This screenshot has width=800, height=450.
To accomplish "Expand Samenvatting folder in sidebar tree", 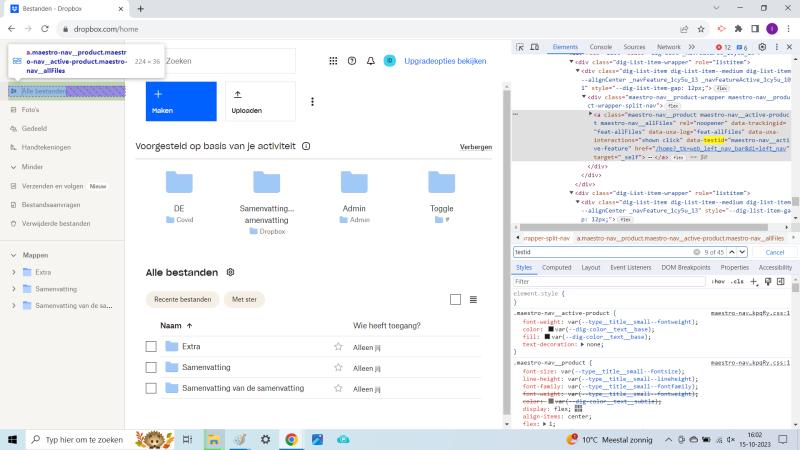I will [x=13, y=289].
